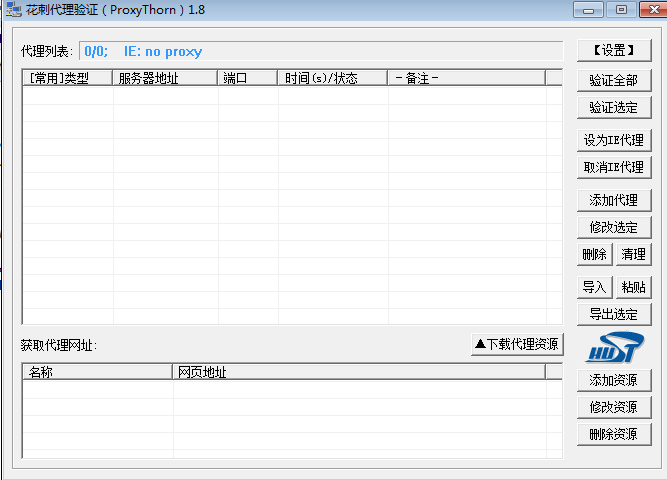Cancel IE proxy with 取消IE代理
Screen dimensions: 667x480
point(614,167)
